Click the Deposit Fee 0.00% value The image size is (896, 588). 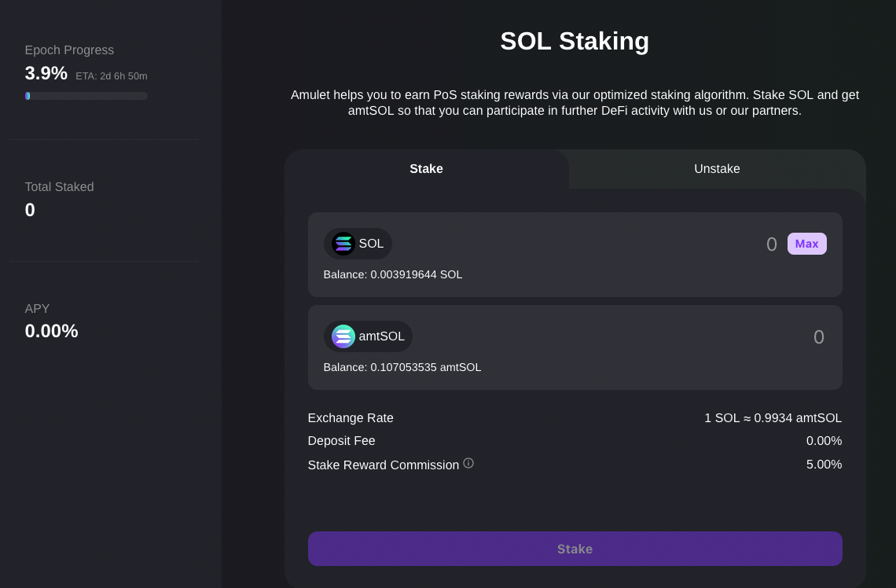coord(824,441)
